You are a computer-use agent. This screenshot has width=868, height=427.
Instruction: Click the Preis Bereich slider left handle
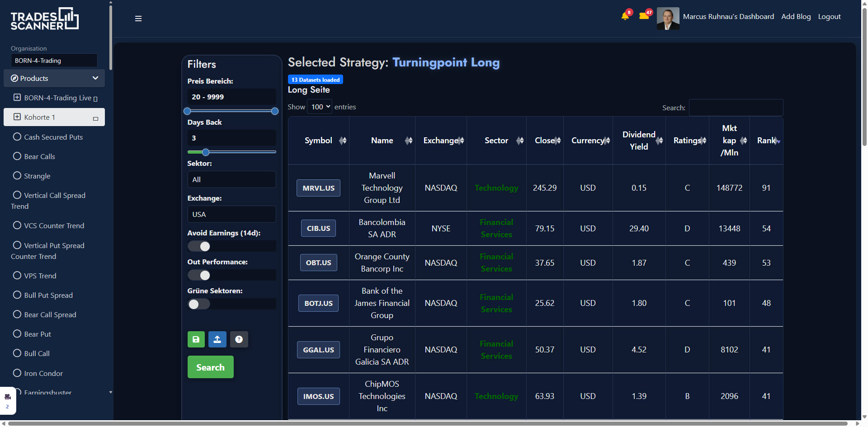click(x=187, y=111)
